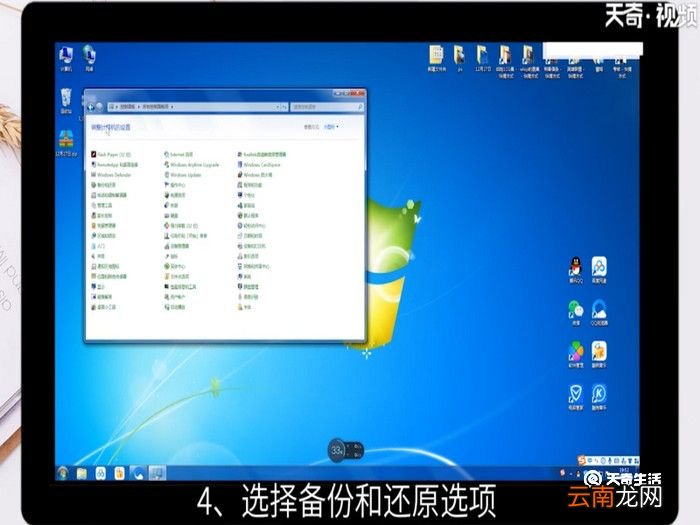Open 用户帐户 control panel item
The height and width of the screenshot is (525, 700).
pyautogui.click(x=175, y=297)
